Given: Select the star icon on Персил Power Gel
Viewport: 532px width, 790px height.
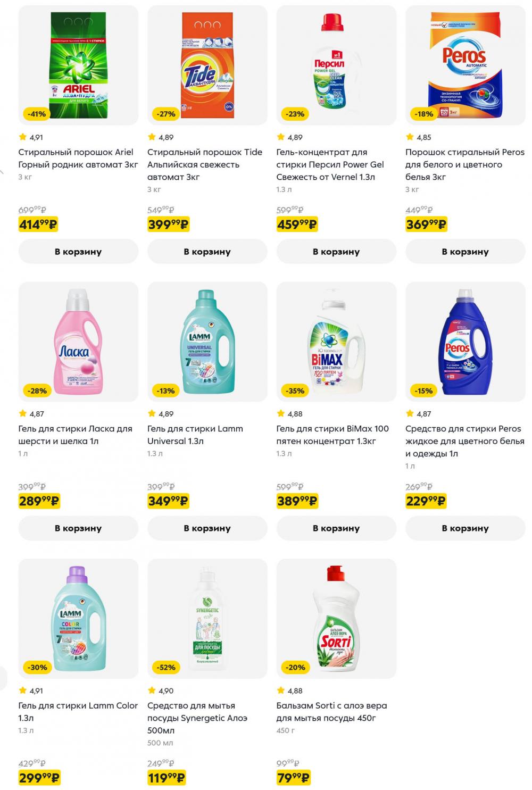Looking at the screenshot, I should (x=281, y=136).
